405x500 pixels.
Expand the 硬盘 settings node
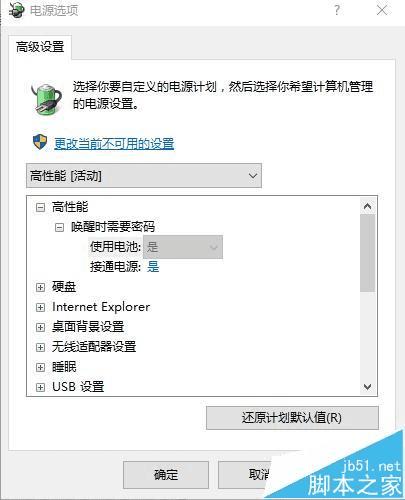point(40,287)
